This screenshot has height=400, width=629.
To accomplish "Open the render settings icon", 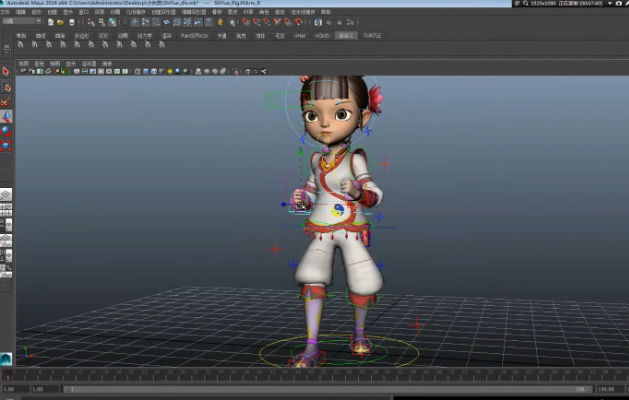I will coord(350,22).
